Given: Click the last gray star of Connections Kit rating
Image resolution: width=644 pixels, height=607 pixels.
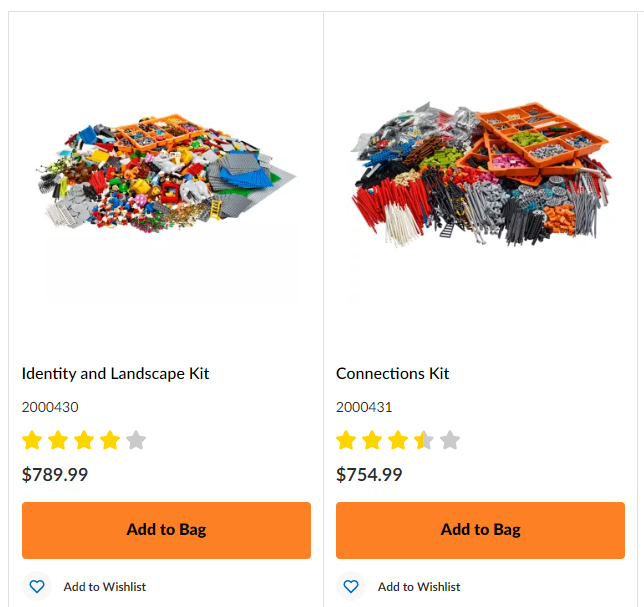Looking at the screenshot, I should point(450,440).
